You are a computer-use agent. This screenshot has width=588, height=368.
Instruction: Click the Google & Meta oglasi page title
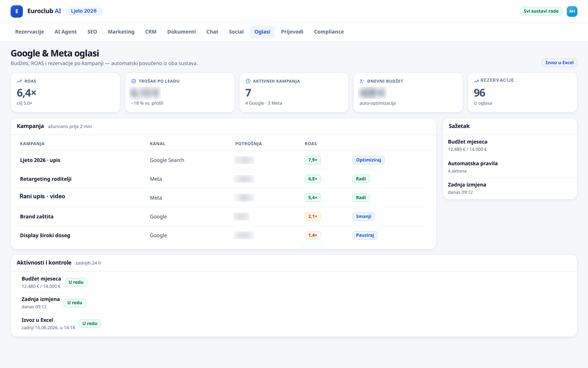55,54
